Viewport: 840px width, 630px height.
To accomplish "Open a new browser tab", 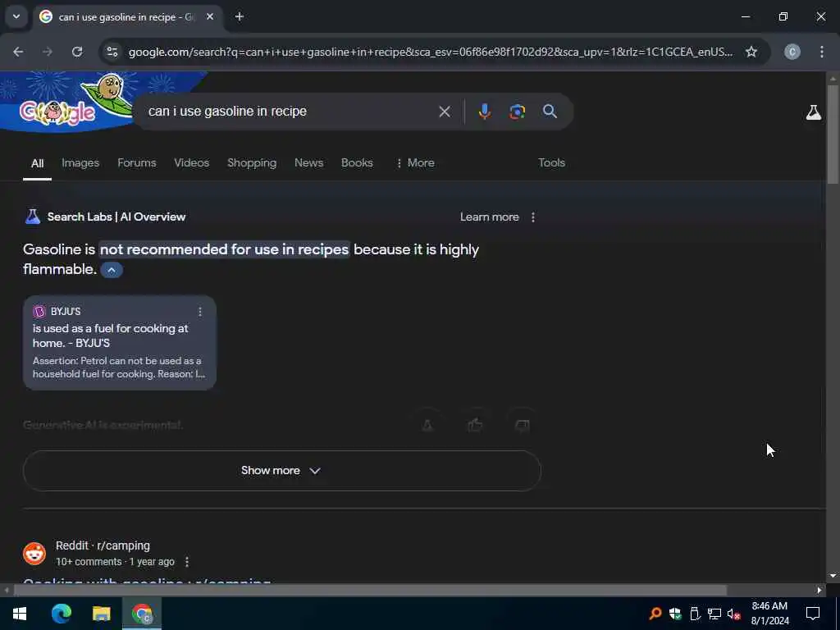I will pyautogui.click(x=240, y=16).
